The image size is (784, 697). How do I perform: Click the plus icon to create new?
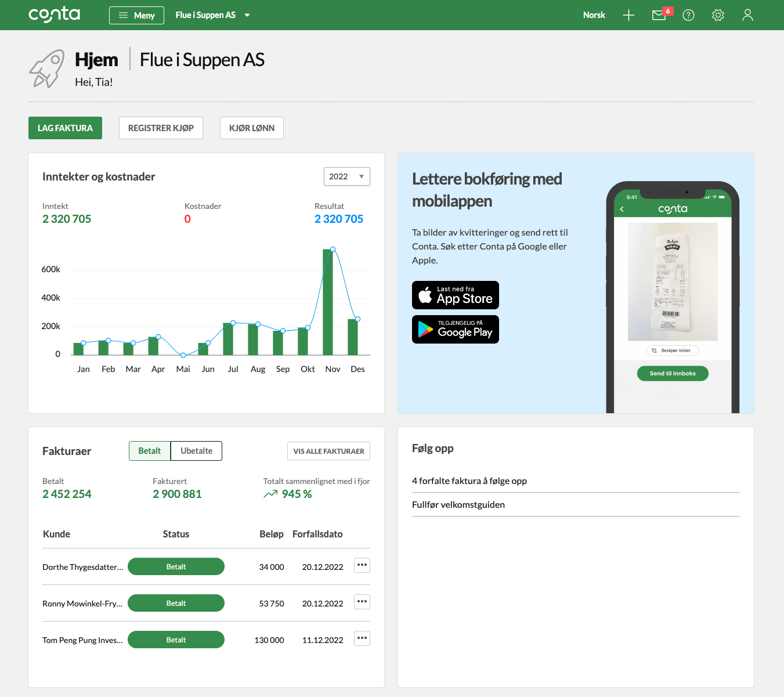628,15
